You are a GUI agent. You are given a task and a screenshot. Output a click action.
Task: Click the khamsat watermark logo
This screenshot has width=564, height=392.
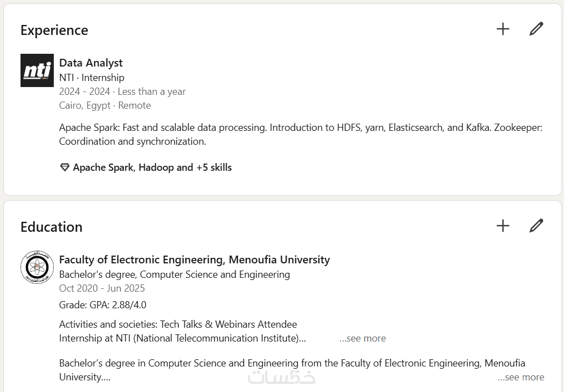[281, 377]
